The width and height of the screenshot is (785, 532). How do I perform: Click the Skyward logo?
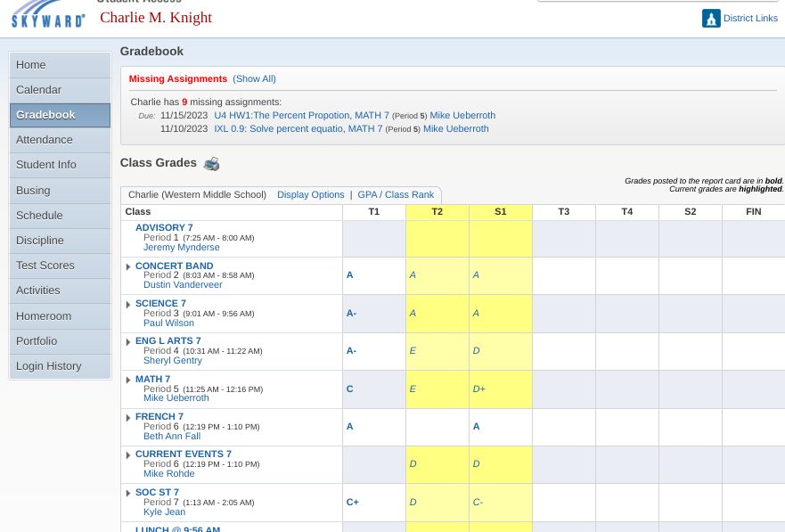[48, 14]
